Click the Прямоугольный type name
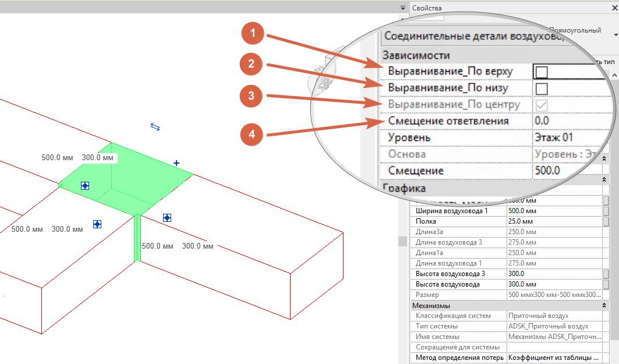 pyautogui.click(x=575, y=30)
